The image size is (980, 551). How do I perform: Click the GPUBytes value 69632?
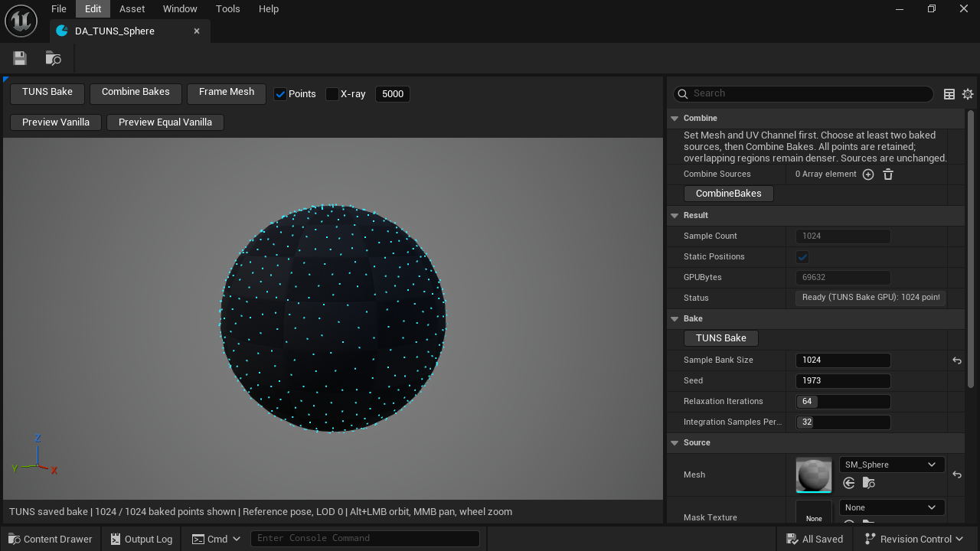843,278
